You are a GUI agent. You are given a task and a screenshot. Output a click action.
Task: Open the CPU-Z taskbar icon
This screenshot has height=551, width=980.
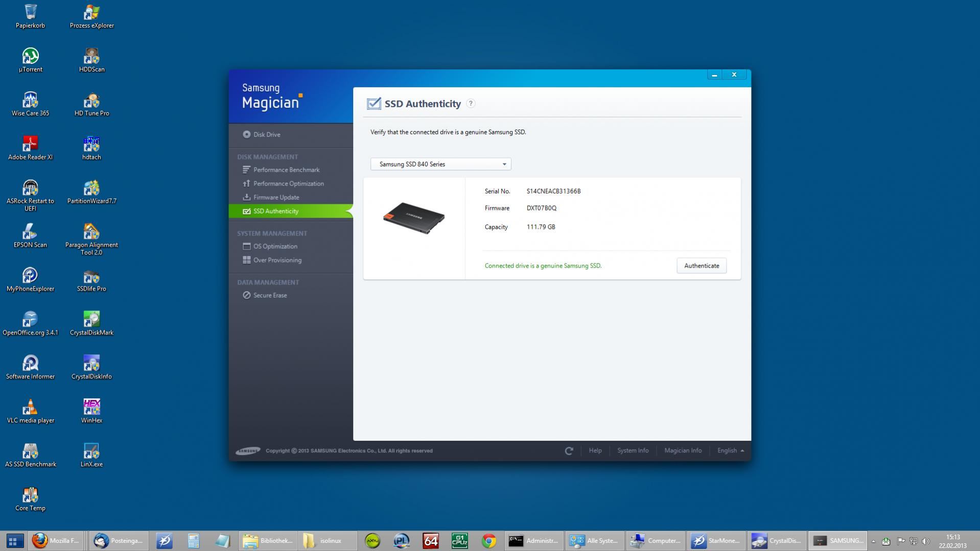coord(459,541)
